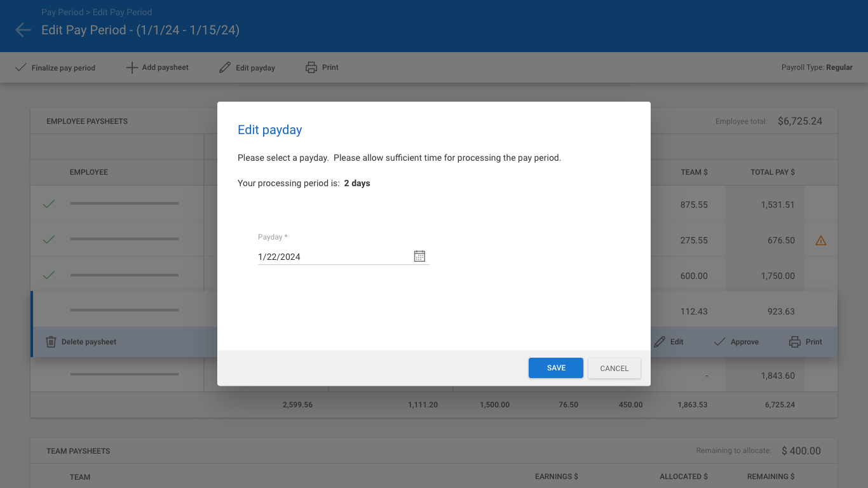Click the pencil icon beside Edit in the row actions
The width and height of the screenshot is (868, 488).
[660, 342]
